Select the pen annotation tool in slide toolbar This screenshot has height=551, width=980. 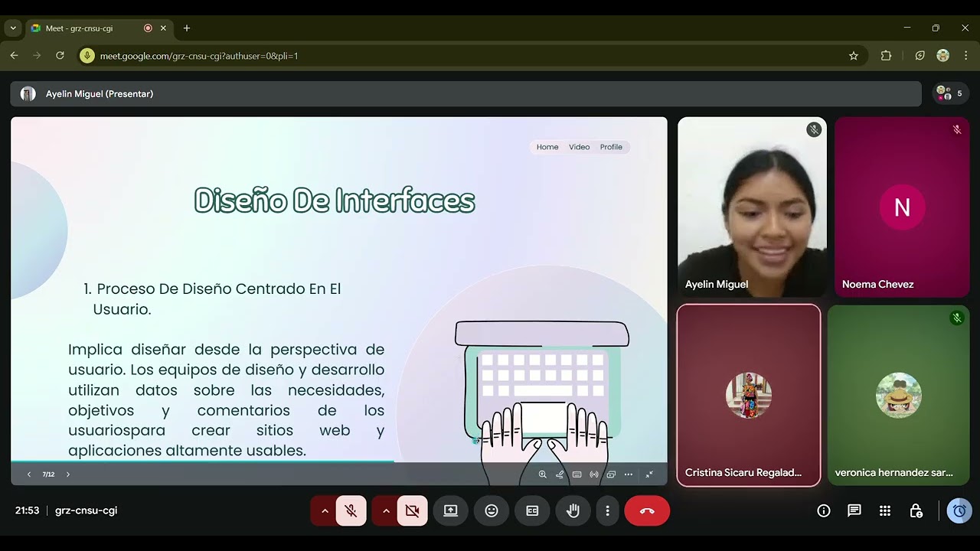[x=560, y=474]
